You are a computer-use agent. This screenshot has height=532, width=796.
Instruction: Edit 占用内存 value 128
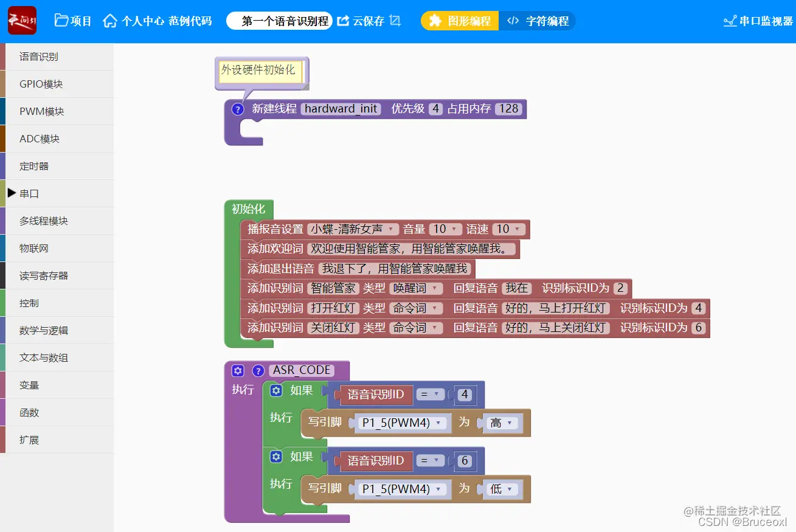tap(508, 109)
